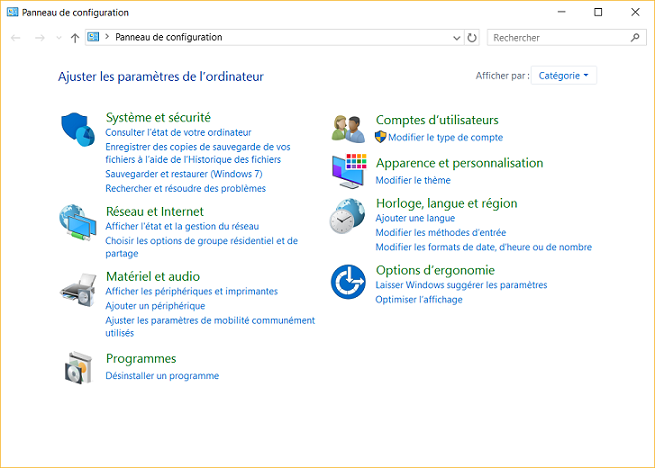Viewport: 655px width, 468px height.
Task: Click the forward arrow navigation button
Action: (40, 38)
